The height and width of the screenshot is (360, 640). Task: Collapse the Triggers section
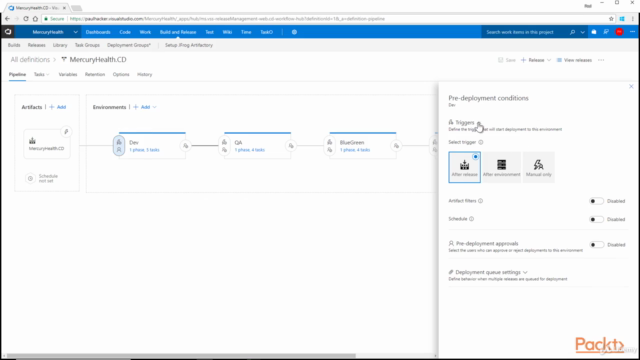point(479,122)
